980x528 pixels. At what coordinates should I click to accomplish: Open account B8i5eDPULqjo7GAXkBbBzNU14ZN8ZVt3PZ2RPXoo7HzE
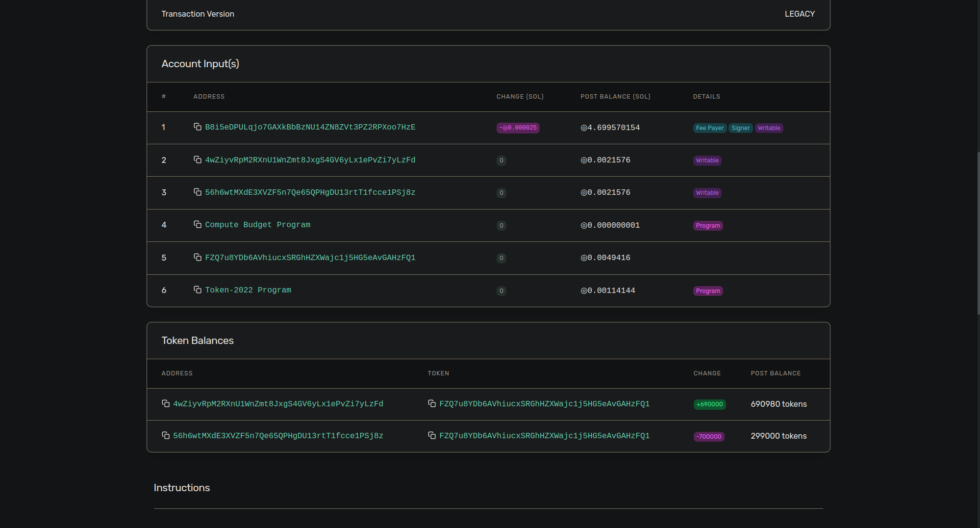310,127
